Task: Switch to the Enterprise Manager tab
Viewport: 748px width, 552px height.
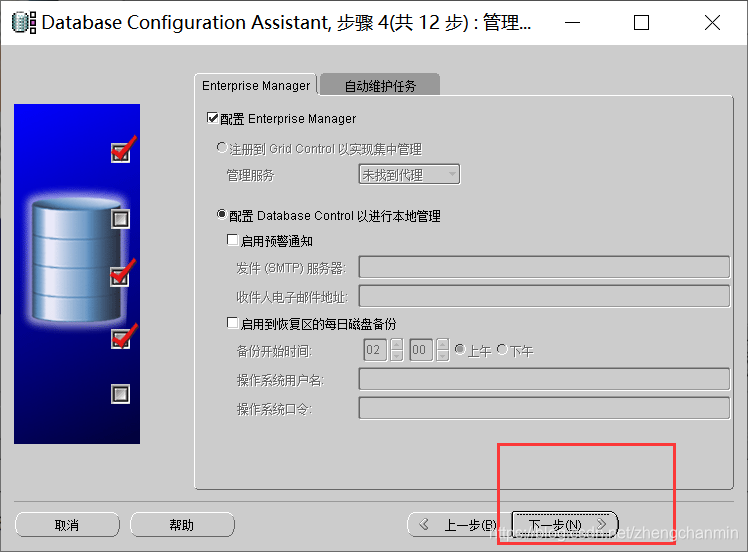Action: tap(256, 85)
